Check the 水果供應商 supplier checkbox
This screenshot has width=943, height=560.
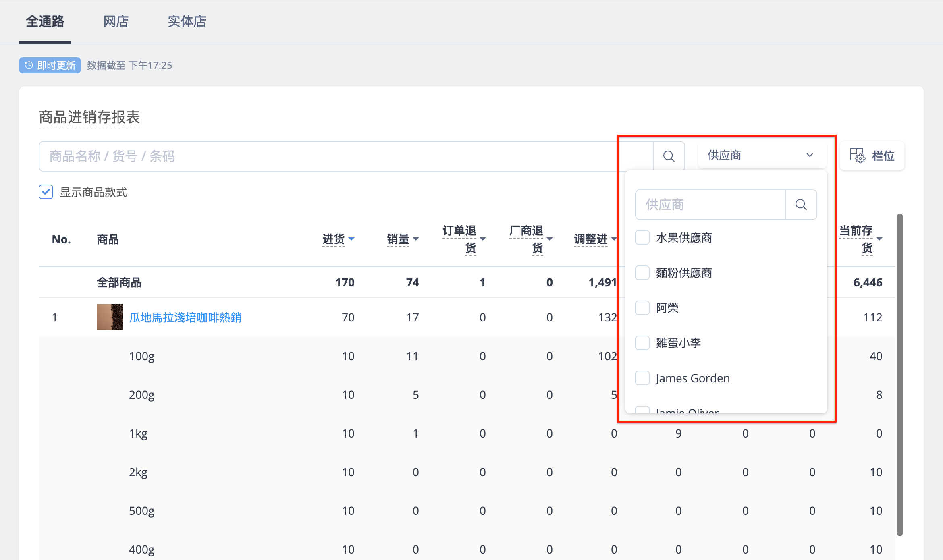pos(642,238)
